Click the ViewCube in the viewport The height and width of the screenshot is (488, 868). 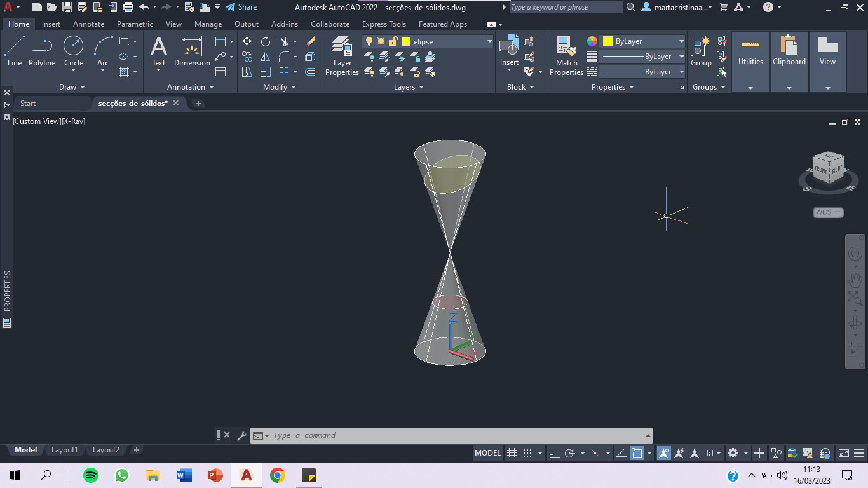[x=828, y=168]
